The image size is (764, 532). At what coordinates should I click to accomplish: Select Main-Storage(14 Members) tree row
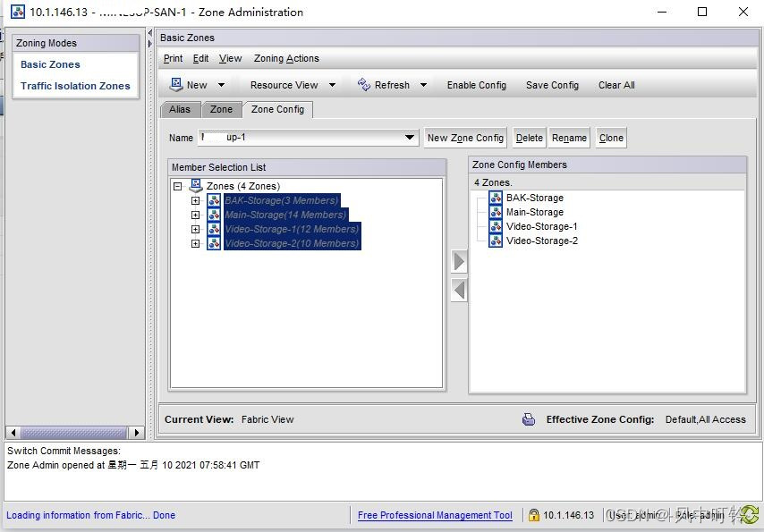click(x=285, y=215)
